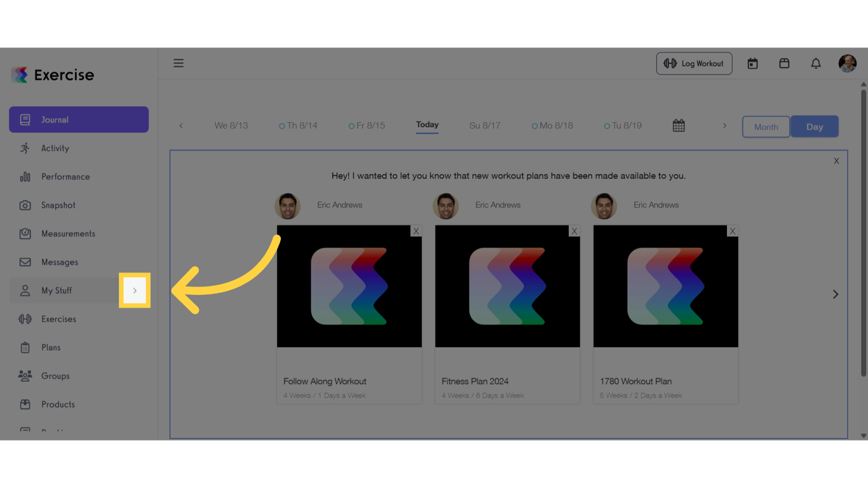Select the Today tab
The width and height of the screenshot is (868, 488).
coord(426,125)
